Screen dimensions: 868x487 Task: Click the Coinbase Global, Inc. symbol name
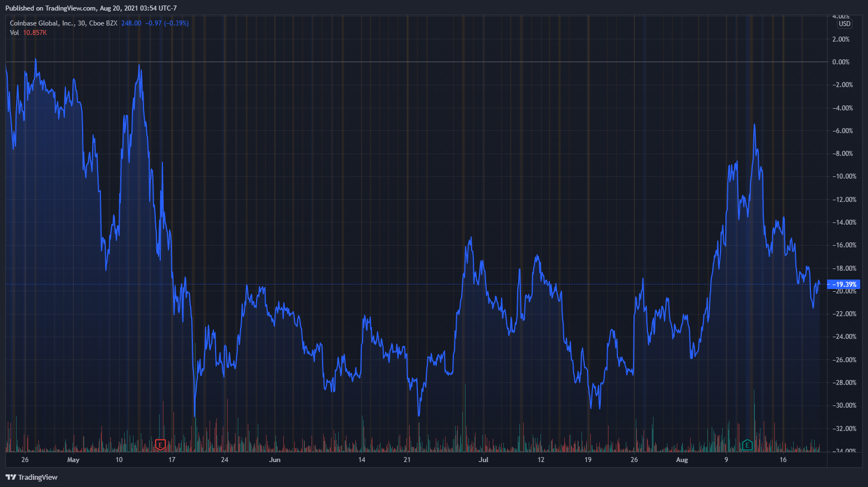click(x=42, y=23)
